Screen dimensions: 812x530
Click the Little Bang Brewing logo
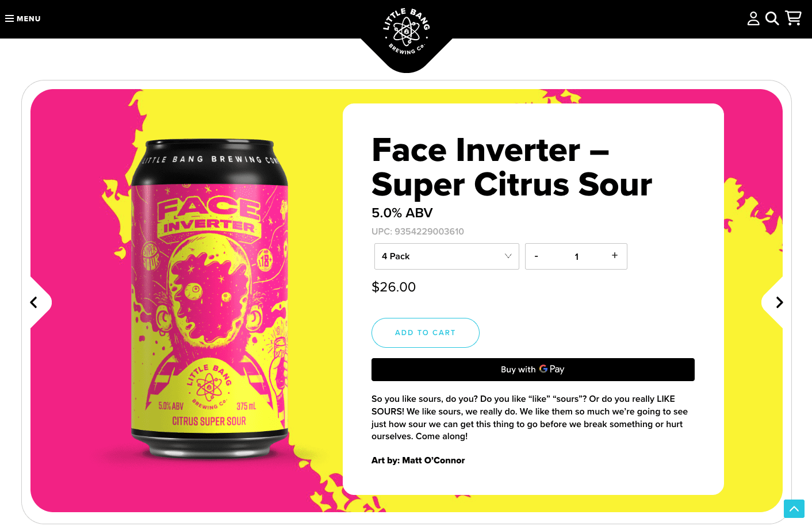point(407,32)
